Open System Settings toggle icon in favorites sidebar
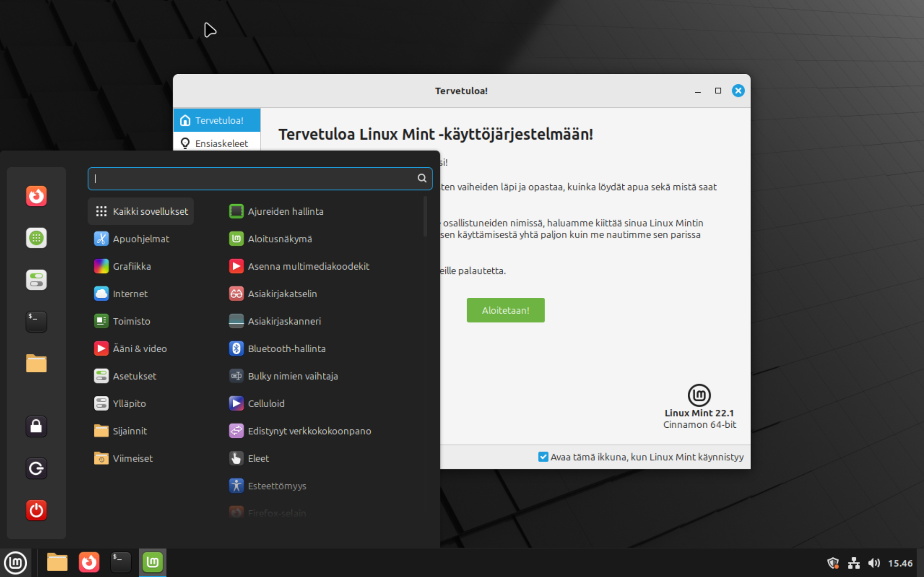This screenshot has height=577, width=924. (x=36, y=280)
